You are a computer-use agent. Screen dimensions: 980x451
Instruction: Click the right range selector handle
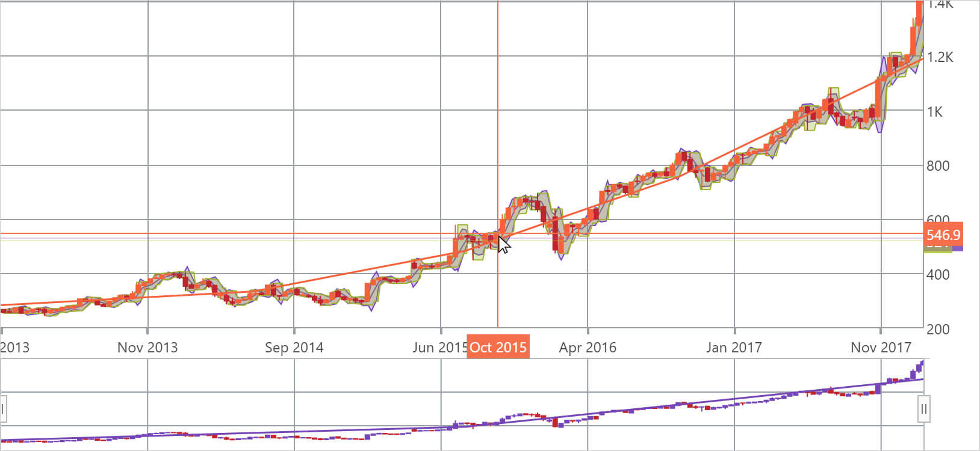[923, 410]
